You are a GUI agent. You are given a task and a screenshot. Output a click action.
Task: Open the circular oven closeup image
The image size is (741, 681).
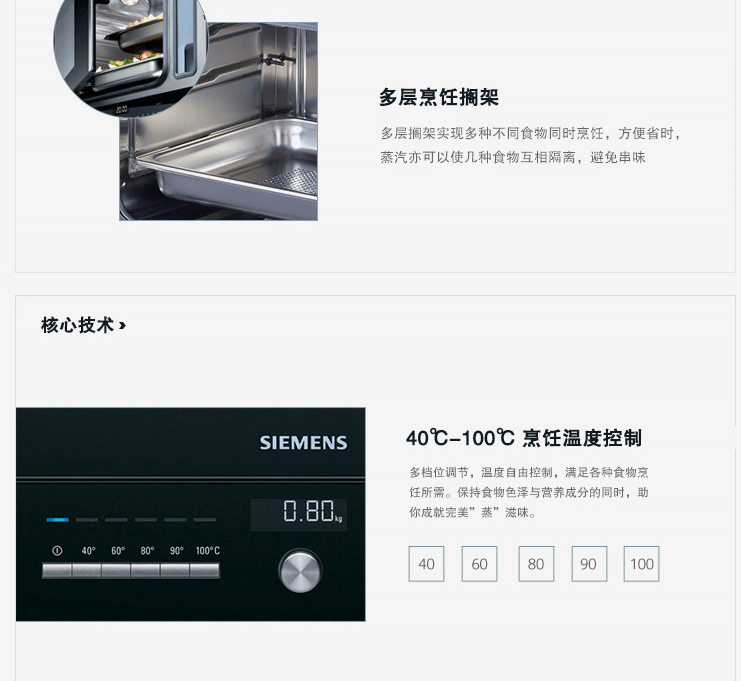pos(131,52)
